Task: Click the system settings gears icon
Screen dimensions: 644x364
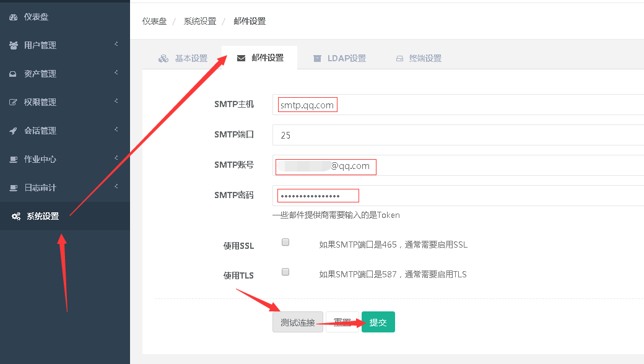Action: click(16, 217)
